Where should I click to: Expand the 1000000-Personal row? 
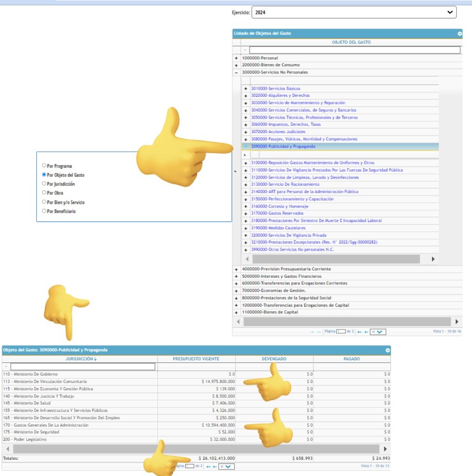236,58
